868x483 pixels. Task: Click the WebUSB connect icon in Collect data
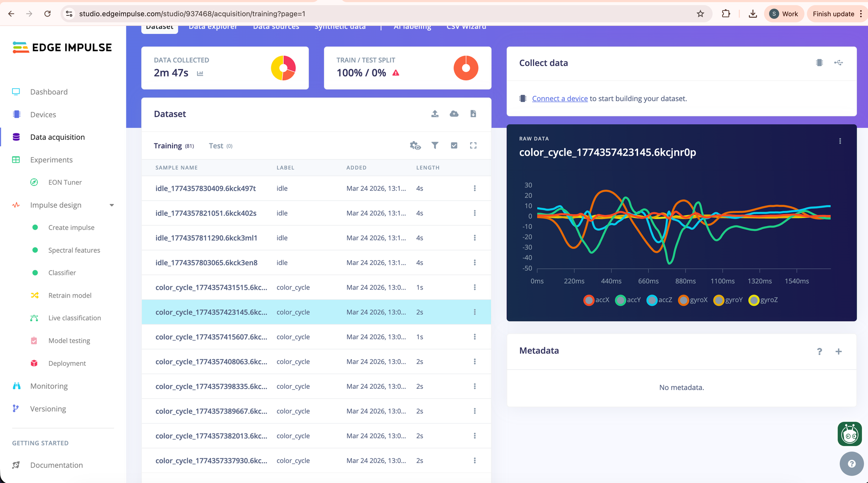tap(838, 63)
